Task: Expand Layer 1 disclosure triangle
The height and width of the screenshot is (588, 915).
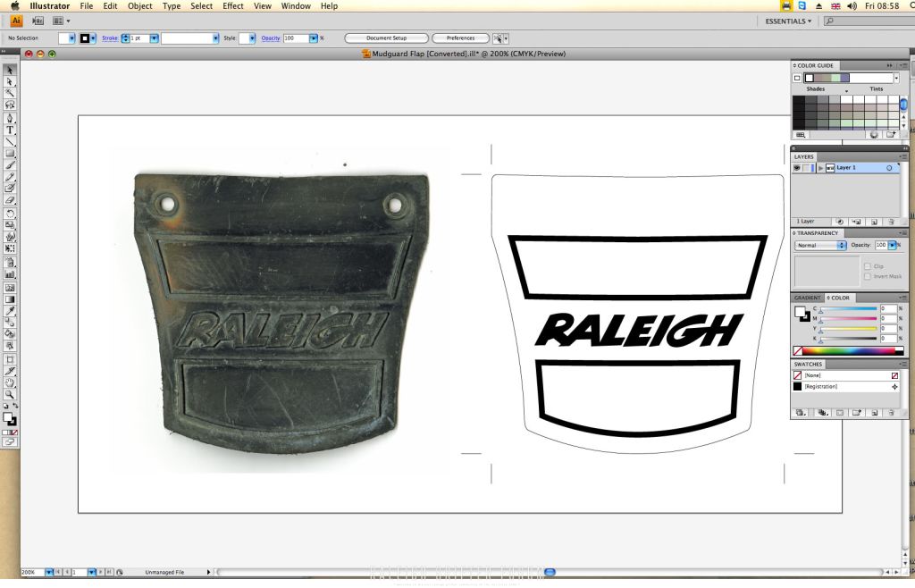Action: pos(820,168)
